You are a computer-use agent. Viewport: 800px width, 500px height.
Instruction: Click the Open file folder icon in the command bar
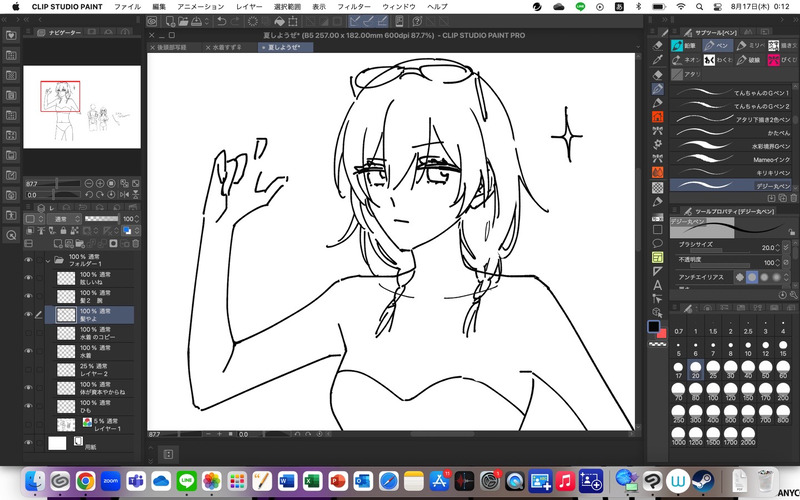183,21
